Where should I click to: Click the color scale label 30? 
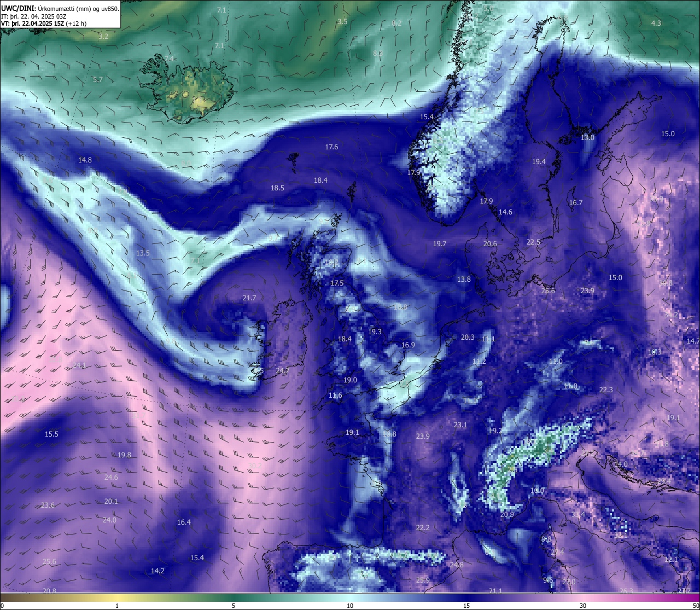(x=583, y=606)
